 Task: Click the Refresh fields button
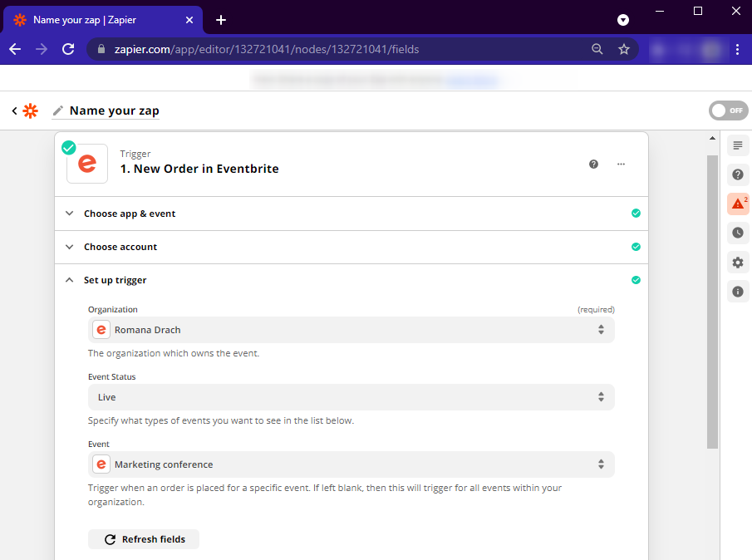[x=144, y=539]
